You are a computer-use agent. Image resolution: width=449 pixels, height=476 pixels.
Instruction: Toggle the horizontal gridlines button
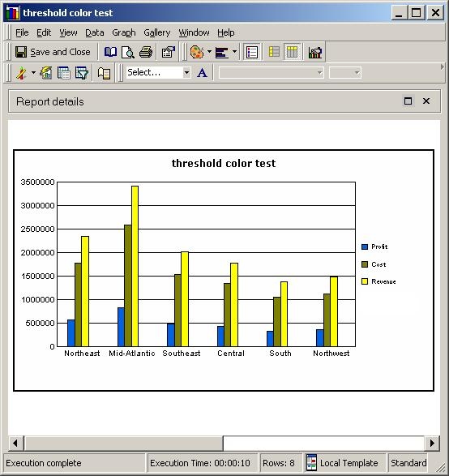click(274, 52)
